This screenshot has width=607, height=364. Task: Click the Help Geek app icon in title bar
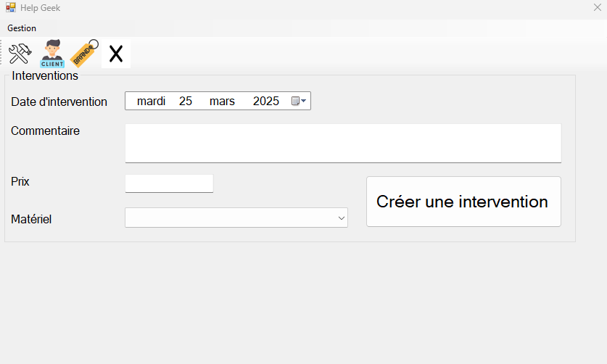(x=11, y=8)
